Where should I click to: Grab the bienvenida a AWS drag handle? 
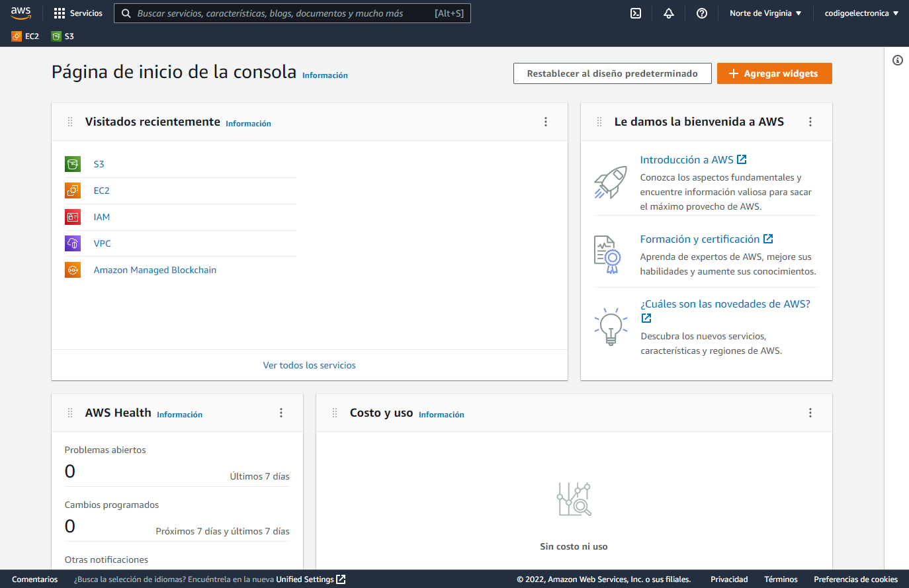tap(599, 122)
